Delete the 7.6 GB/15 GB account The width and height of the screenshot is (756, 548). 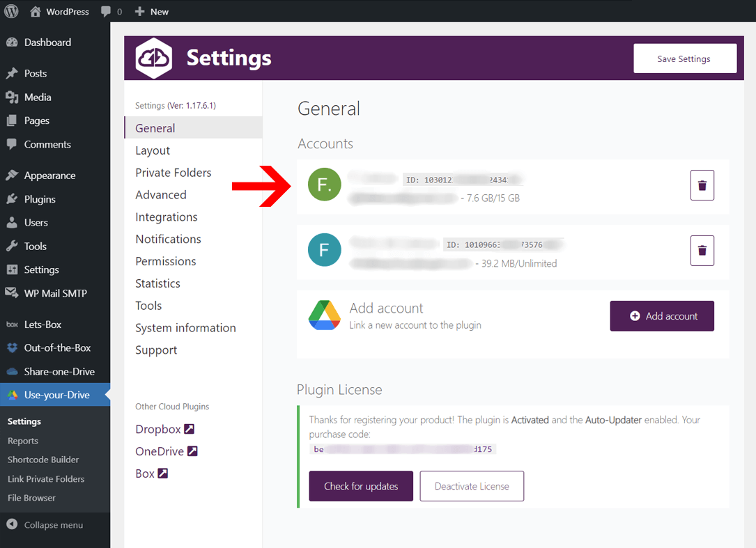coord(702,185)
